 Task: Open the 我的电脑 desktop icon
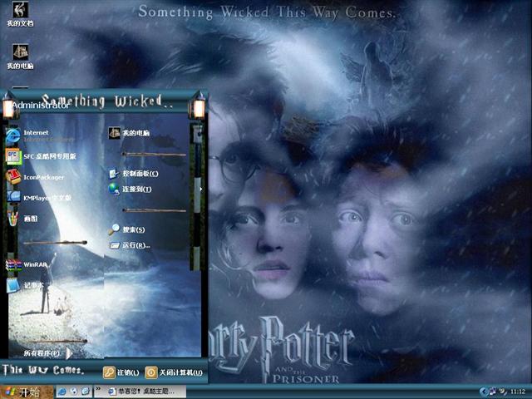[20, 57]
